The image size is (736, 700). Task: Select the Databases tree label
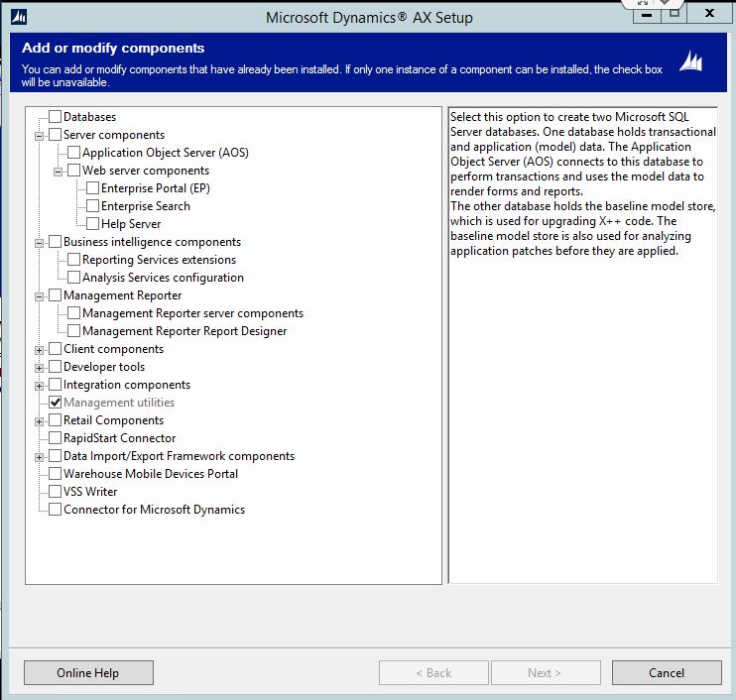89,117
